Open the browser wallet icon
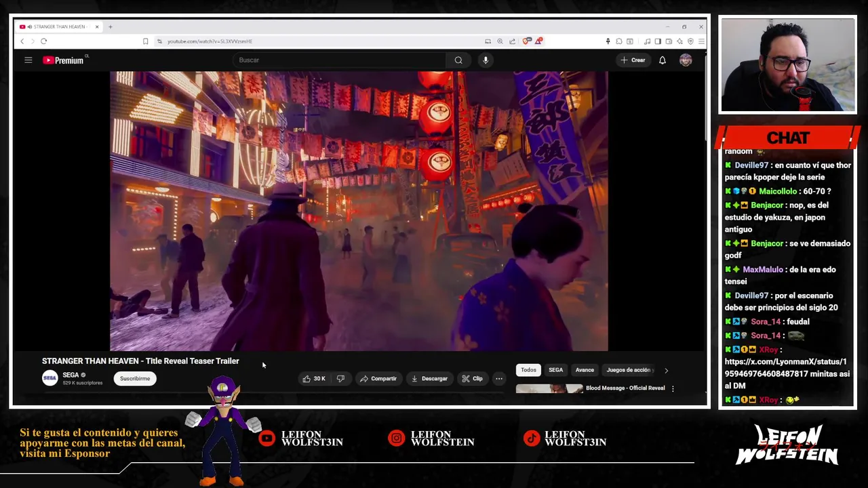Screen dimensions: 868x488 [669, 41]
